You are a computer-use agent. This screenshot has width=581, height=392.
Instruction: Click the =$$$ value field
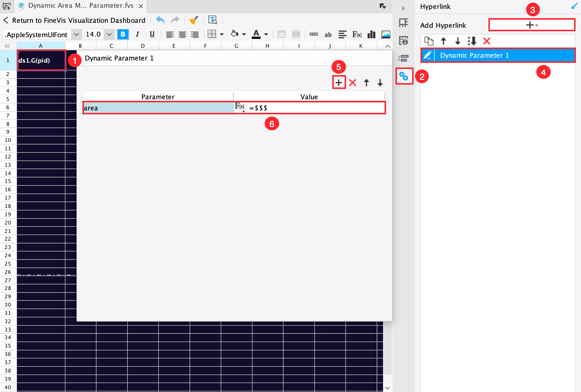(x=316, y=108)
